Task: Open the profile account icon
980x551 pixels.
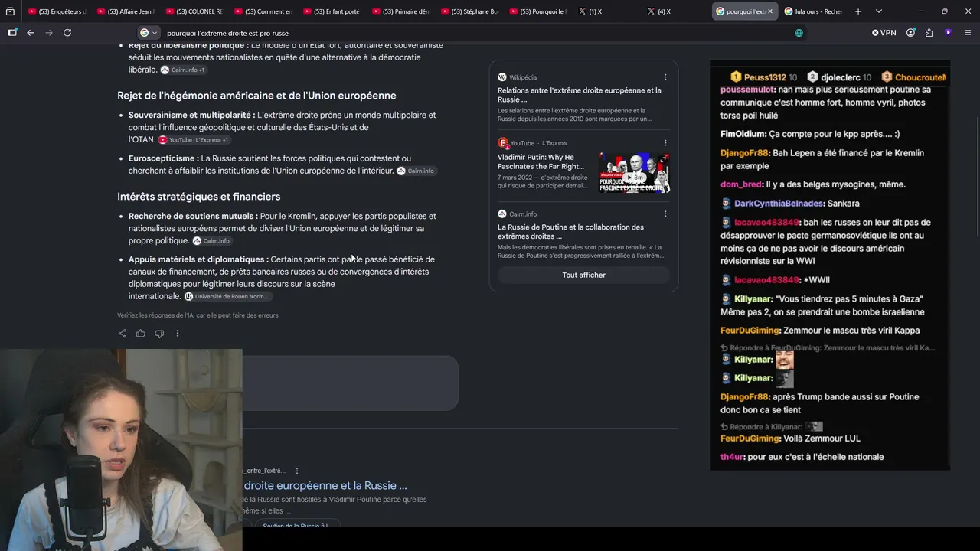Action: tap(910, 33)
